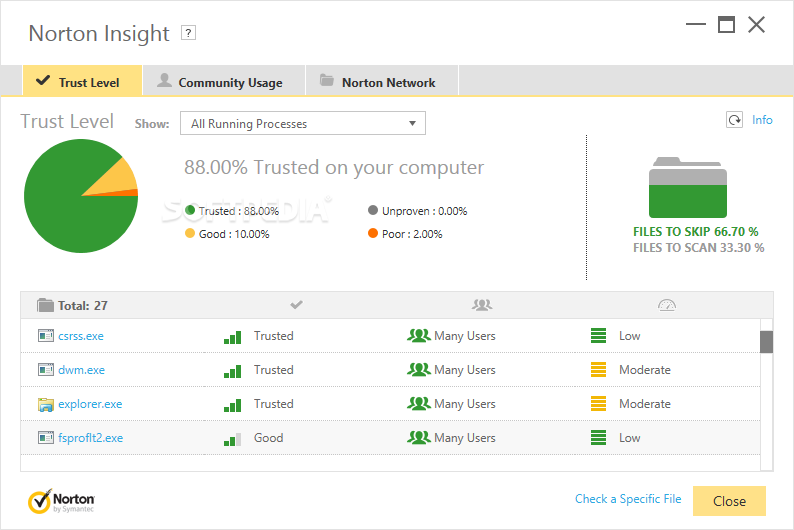Viewport: 794px width, 530px height.
Task: Click the Low resource icon for fsproflt2.exe
Action: click(599, 437)
